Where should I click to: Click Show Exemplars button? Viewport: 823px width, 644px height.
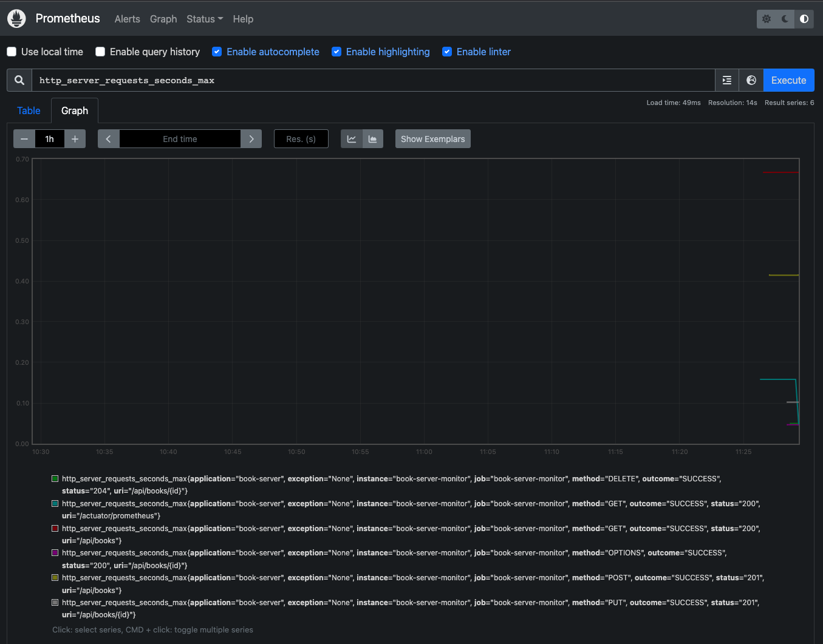[433, 139]
